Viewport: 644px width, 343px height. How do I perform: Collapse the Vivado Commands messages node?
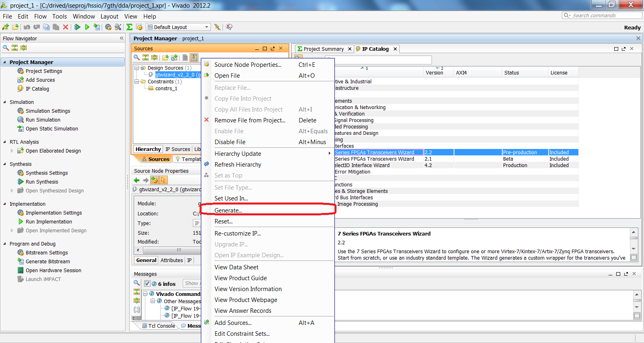pyautogui.click(x=146, y=294)
